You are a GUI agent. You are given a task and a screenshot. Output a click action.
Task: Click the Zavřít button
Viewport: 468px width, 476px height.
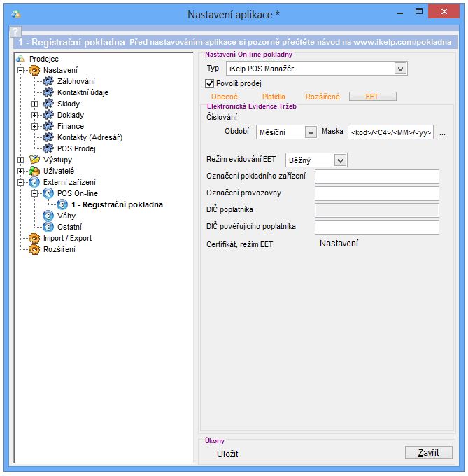(x=428, y=453)
